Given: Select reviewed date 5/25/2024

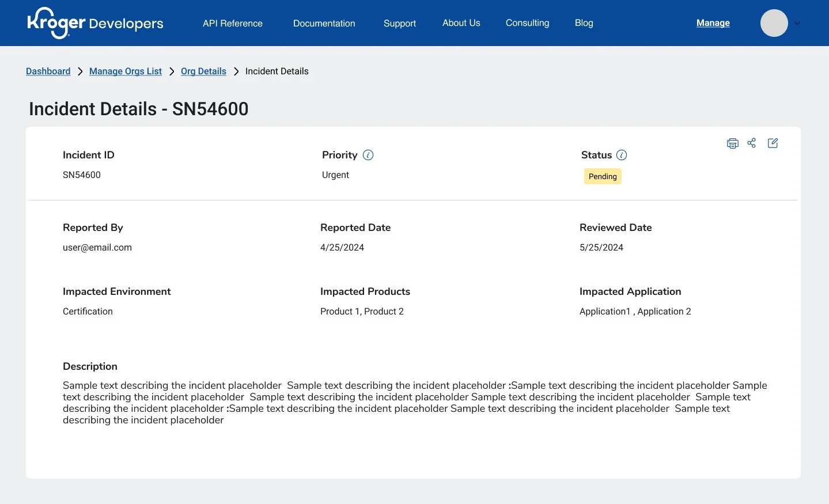Looking at the screenshot, I should point(601,248).
